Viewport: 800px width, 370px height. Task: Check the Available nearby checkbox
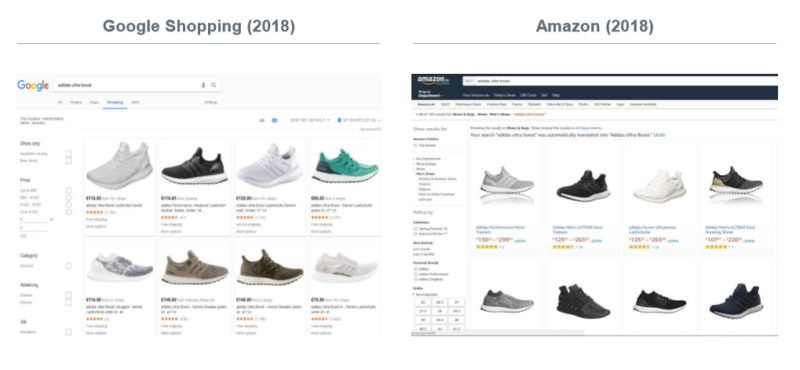[69, 153]
